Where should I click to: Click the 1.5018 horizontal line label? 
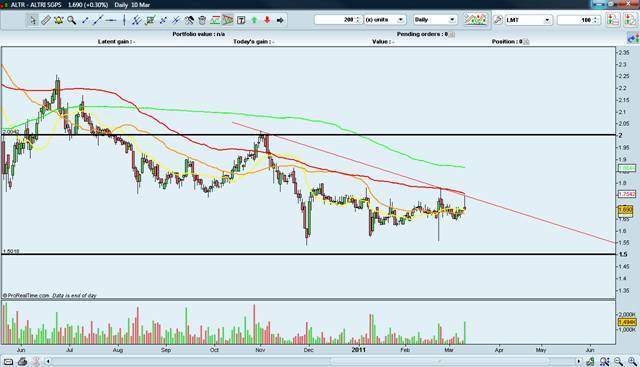pos(11,251)
